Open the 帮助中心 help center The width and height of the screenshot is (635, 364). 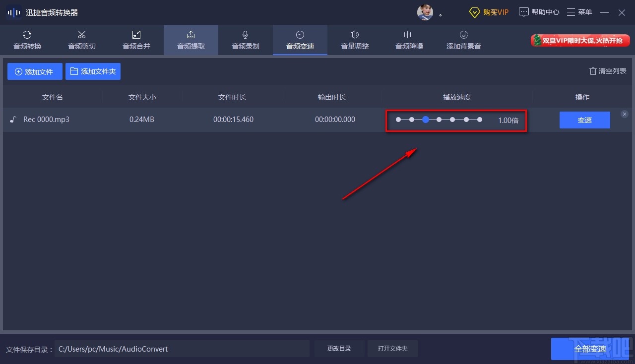point(538,11)
